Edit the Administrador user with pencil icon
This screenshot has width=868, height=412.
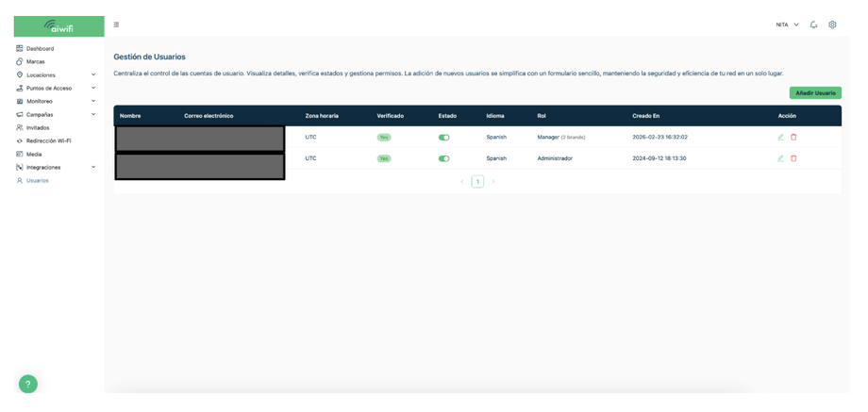click(780, 158)
